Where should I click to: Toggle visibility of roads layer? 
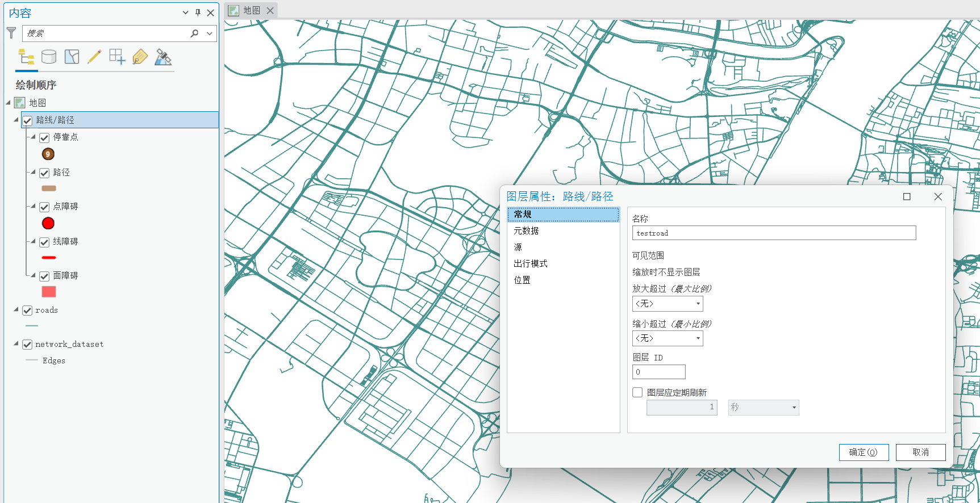tap(27, 311)
